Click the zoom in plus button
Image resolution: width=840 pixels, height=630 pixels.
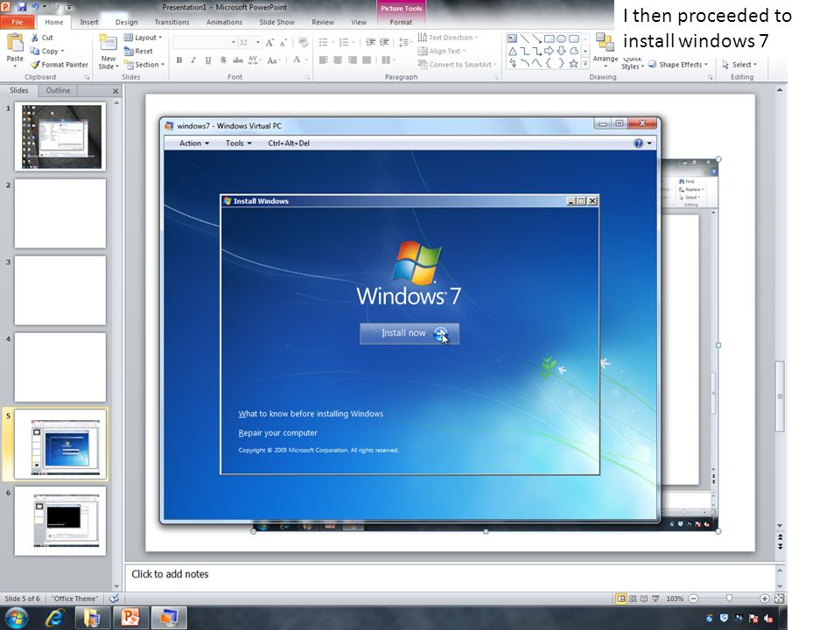(765, 598)
